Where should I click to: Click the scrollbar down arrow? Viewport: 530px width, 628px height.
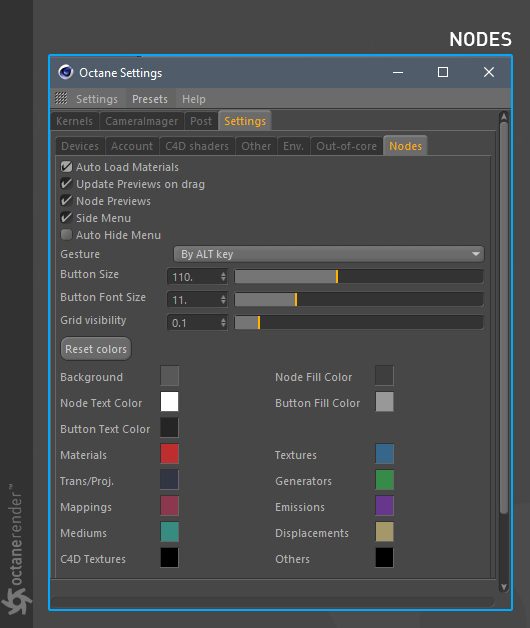[504, 587]
